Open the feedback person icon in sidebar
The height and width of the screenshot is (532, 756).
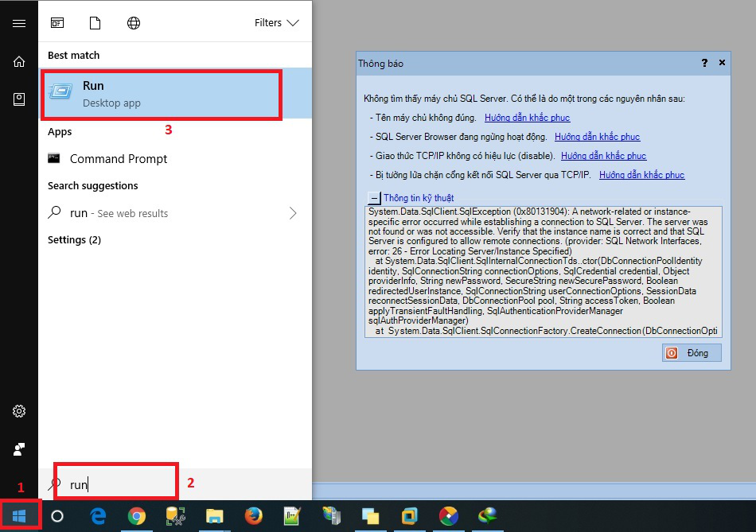pos(19,449)
